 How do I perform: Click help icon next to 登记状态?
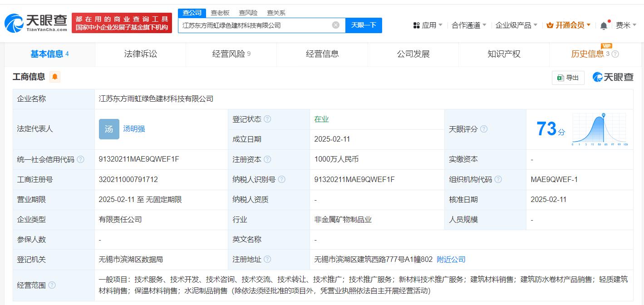tap(267, 119)
